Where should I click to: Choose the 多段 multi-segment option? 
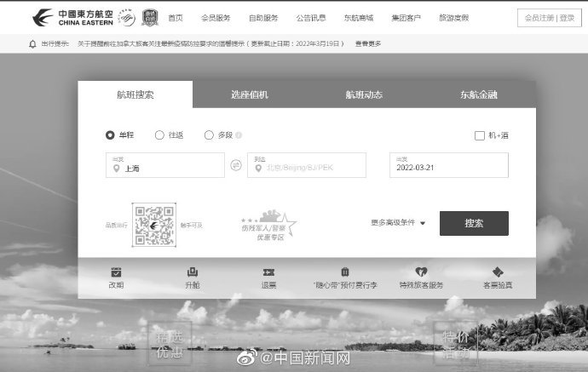click(209, 134)
